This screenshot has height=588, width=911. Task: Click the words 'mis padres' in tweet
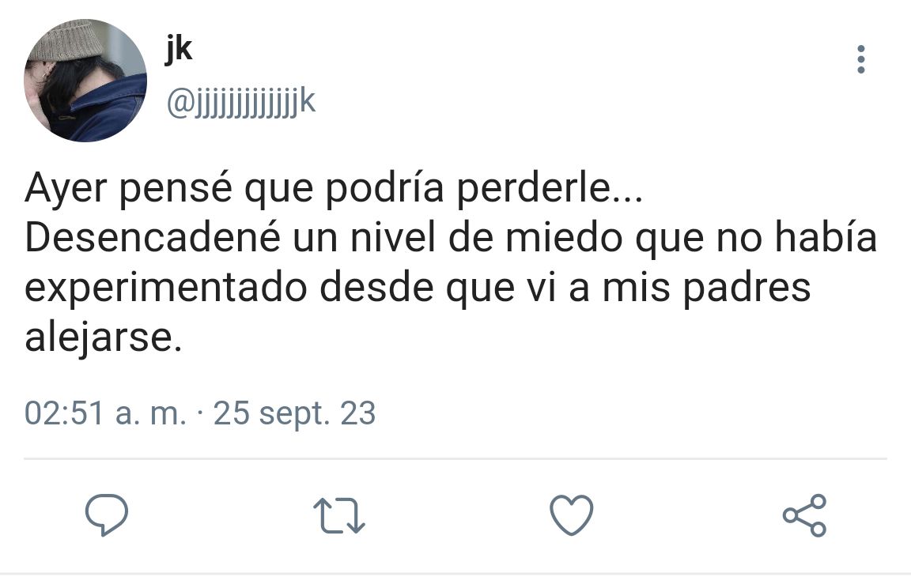click(x=706, y=288)
